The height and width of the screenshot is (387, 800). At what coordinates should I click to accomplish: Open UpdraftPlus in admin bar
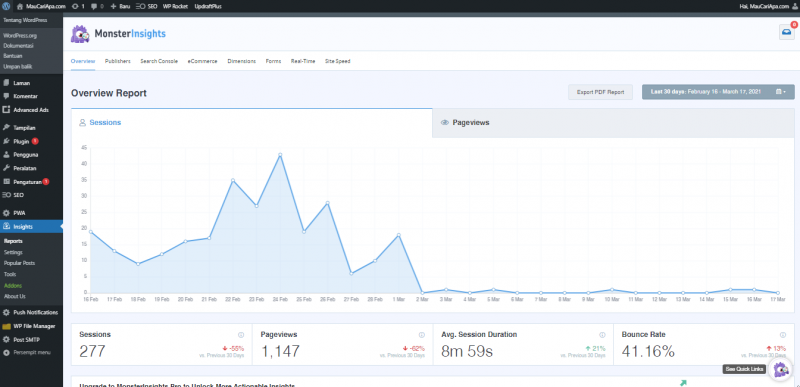208,6
